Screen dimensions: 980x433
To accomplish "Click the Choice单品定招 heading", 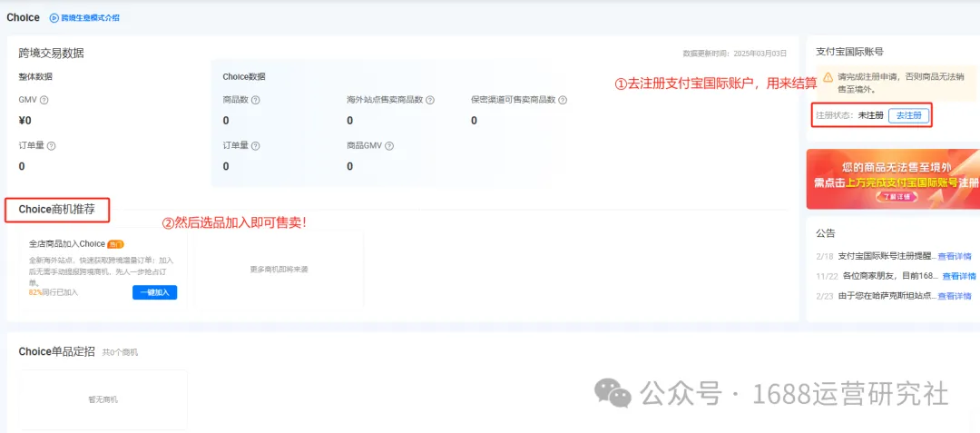I will click(x=57, y=352).
